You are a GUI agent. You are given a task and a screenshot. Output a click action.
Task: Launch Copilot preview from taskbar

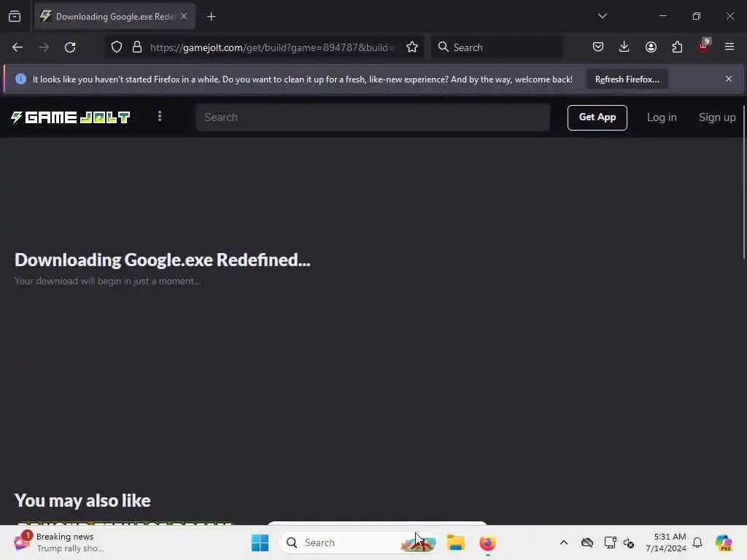point(723,542)
